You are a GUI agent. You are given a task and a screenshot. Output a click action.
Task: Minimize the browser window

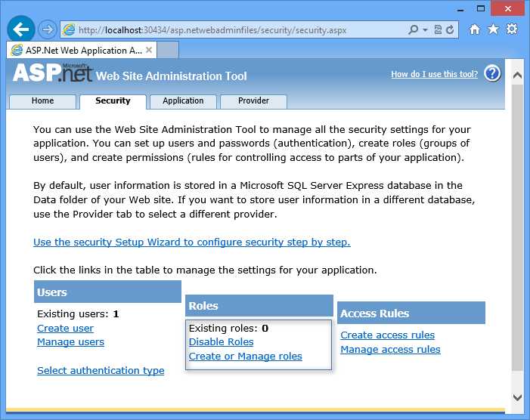tap(460, 9)
